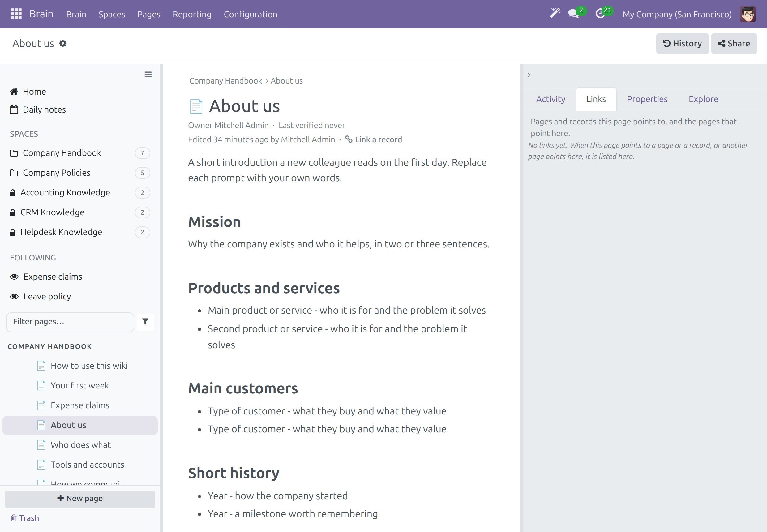Collapse the right side panel chevron
Image resolution: width=767 pixels, height=532 pixels.
coord(529,75)
